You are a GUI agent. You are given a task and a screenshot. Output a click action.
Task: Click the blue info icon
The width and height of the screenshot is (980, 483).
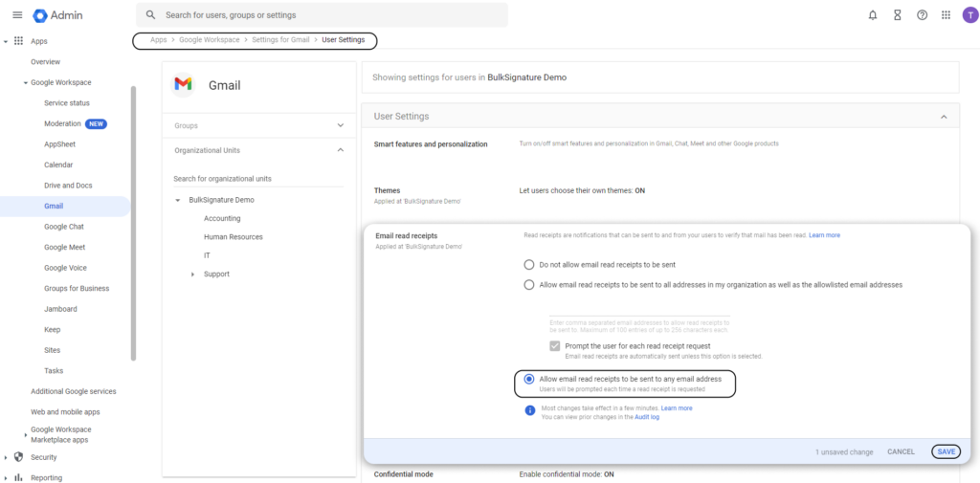(529, 410)
